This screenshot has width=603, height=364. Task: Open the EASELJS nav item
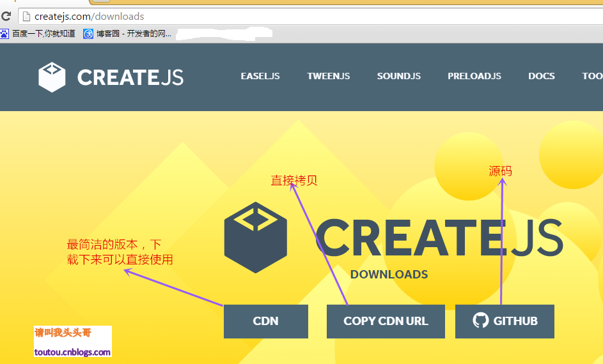coord(260,76)
